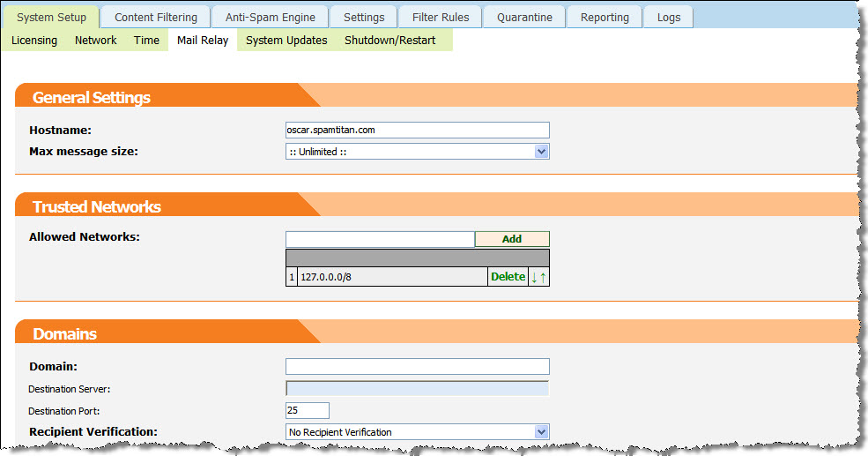Expand the Recipient Verification dropdown
The width and height of the screenshot is (868, 456).
pyautogui.click(x=417, y=432)
